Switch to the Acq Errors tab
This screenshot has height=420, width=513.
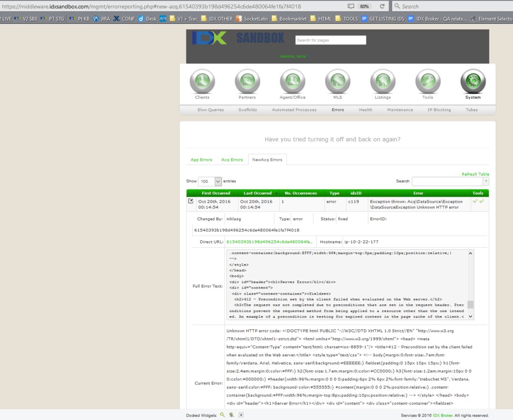[x=232, y=160]
